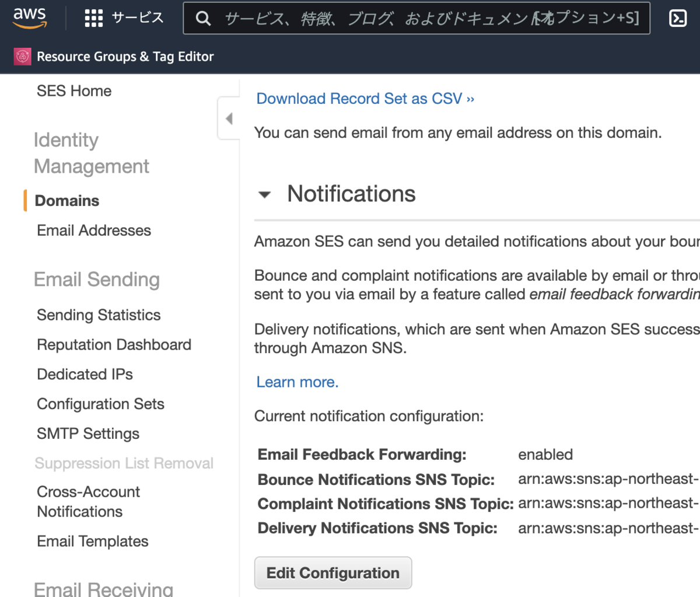Select the Delivery Notifications SNS Topic ARN
The height and width of the screenshot is (597, 700).
tap(608, 528)
